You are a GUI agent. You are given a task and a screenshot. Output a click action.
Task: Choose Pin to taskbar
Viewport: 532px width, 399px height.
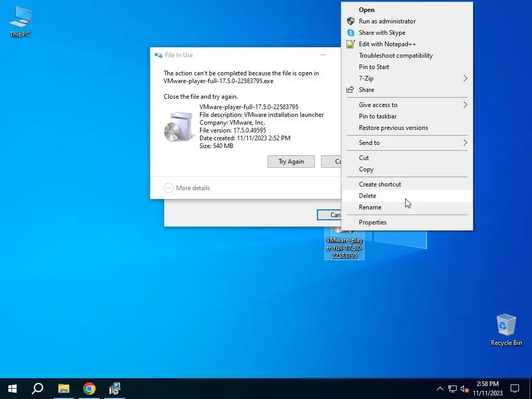coord(407,116)
